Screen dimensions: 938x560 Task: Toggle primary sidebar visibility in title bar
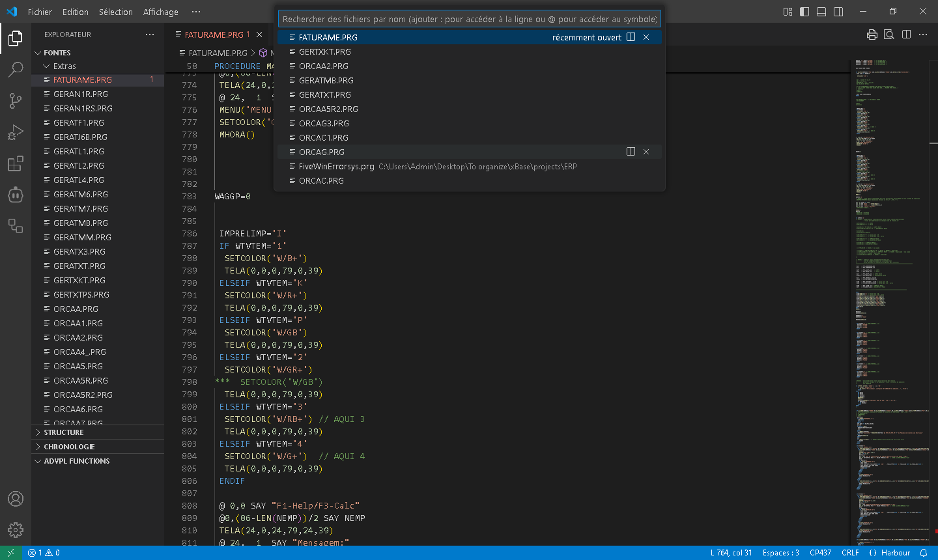(x=804, y=12)
